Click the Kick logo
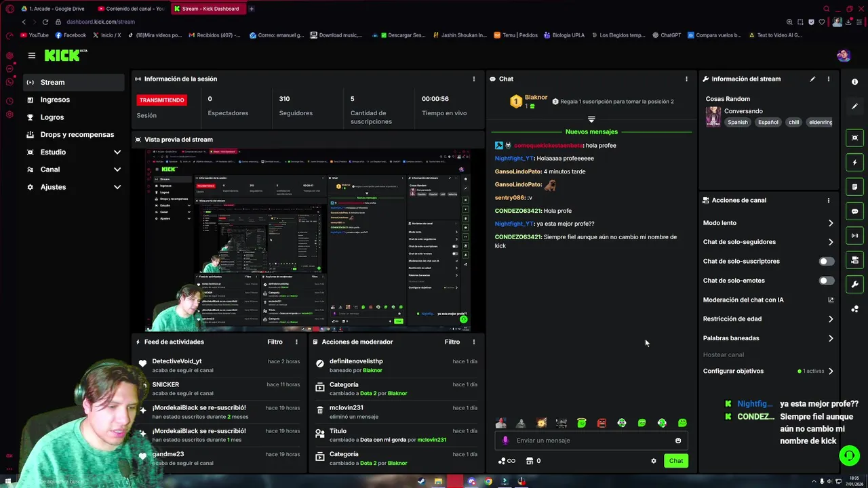The height and width of the screenshot is (488, 868). pyautogui.click(x=66, y=56)
